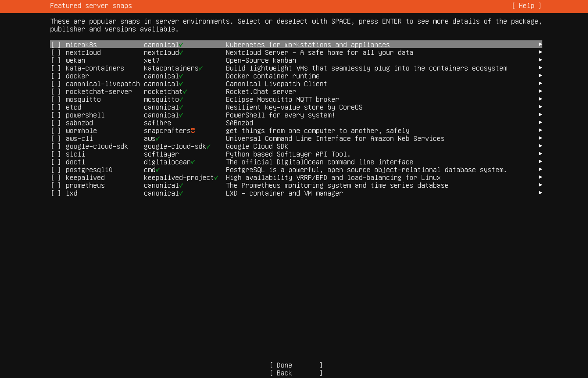Toggle the docker snap checkbox
588x378 pixels.
tap(56, 76)
